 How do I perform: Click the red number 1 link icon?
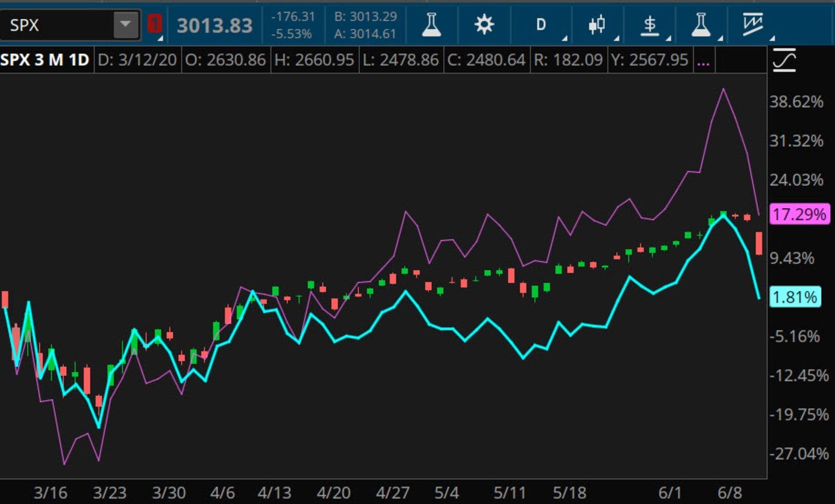coord(154,24)
